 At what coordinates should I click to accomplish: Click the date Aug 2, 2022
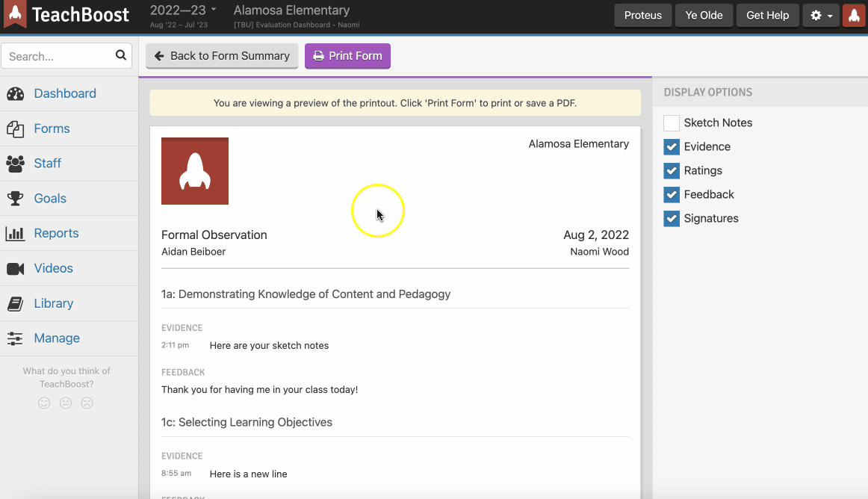(x=596, y=235)
